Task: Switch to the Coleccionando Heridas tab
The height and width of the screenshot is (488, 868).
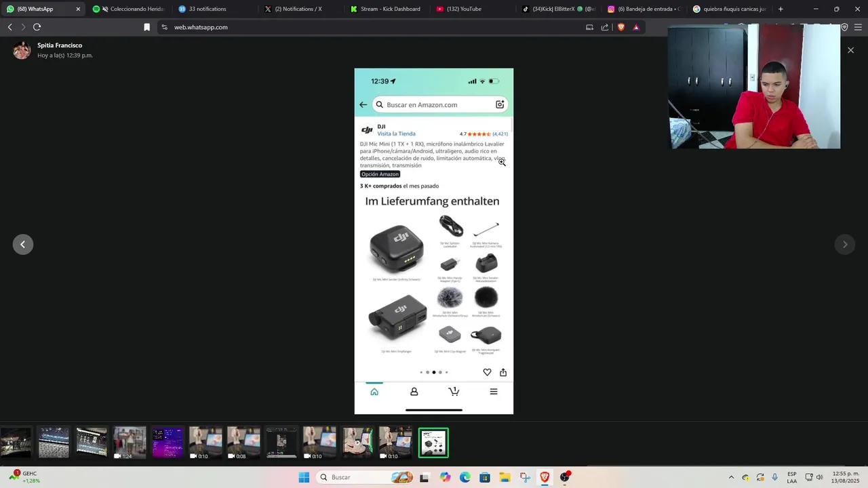Action: 128,9
